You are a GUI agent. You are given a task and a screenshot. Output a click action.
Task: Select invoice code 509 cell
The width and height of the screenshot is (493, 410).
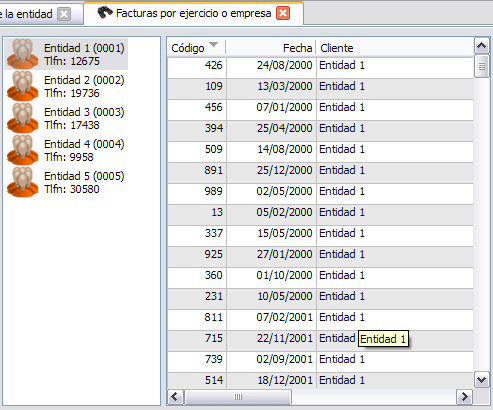point(197,152)
